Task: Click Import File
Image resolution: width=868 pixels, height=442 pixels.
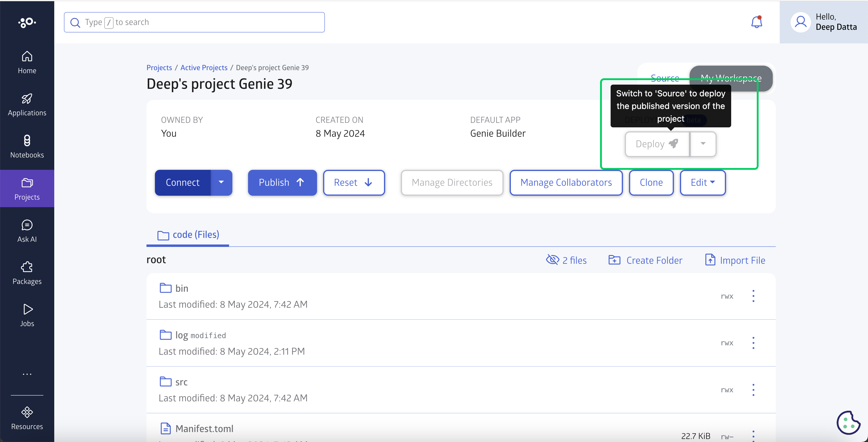Action: (735, 260)
